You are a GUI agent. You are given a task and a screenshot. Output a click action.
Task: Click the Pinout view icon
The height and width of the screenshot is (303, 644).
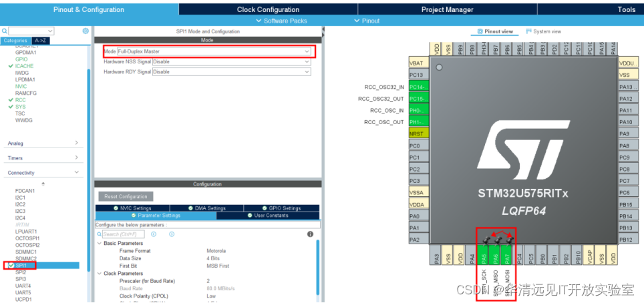(480, 31)
